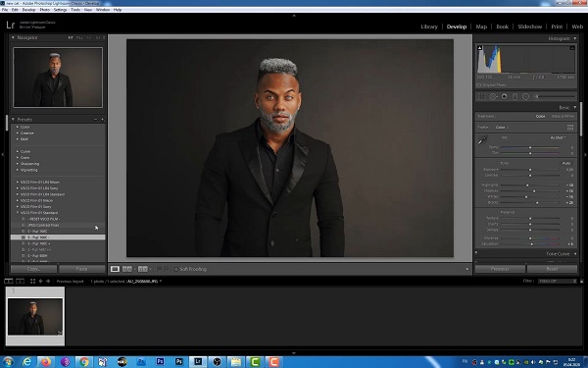Click the Reset button
Image resolution: width=588 pixels, height=368 pixels.
pyautogui.click(x=552, y=269)
